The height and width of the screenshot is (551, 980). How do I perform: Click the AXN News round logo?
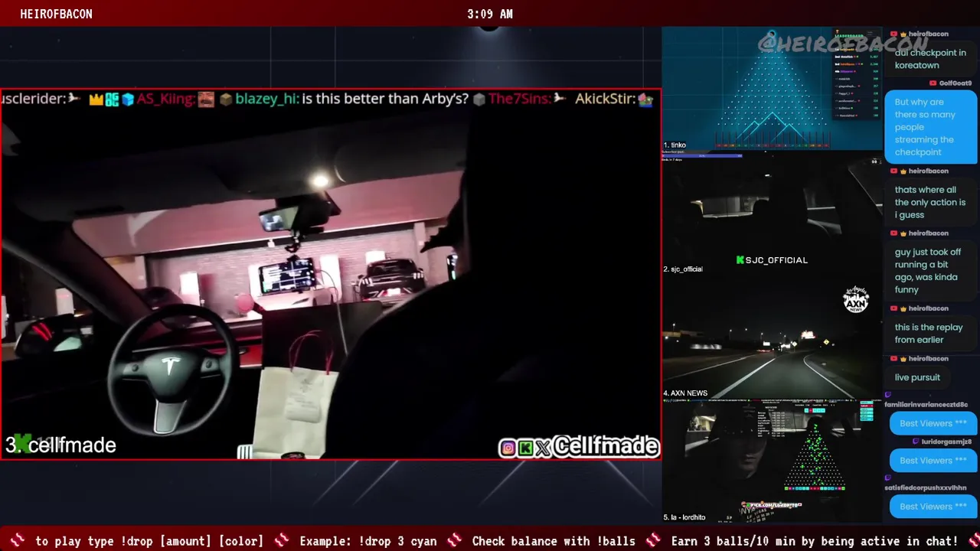click(x=855, y=299)
